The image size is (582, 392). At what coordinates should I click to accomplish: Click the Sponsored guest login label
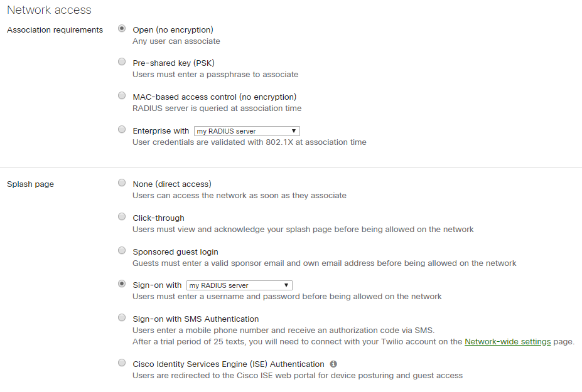(176, 252)
